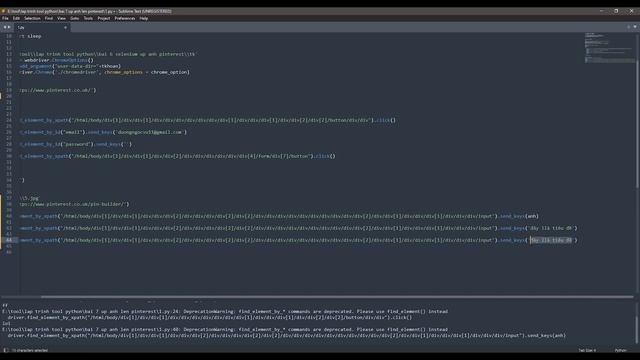The width and height of the screenshot is (640, 360).
Task: Open the Find menu
Action: click(49, 18)
